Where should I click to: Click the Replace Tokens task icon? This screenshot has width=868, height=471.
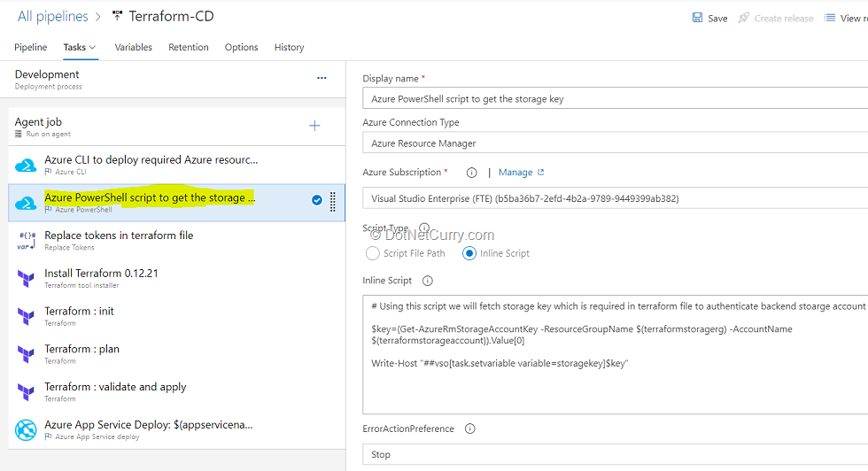click(26, 241)
